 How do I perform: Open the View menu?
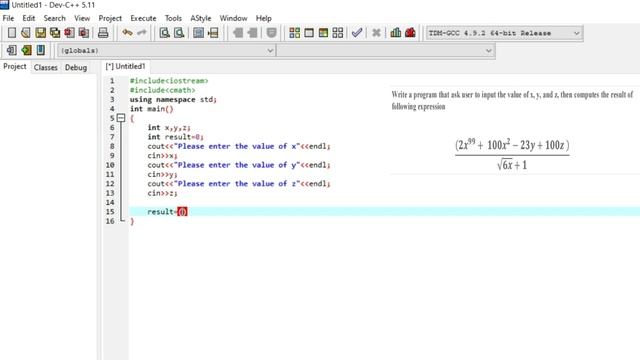pos(82,18)
